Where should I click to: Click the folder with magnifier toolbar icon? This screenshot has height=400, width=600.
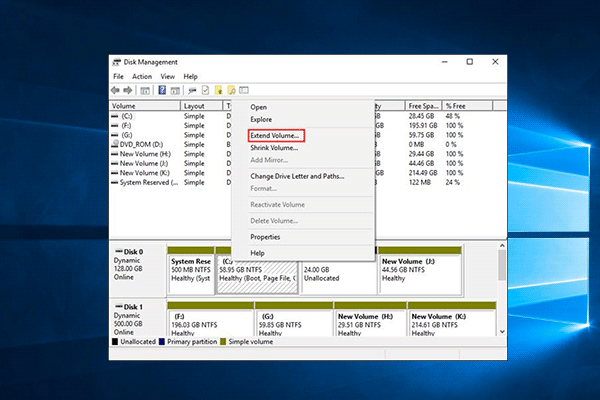tap(232, 90)
